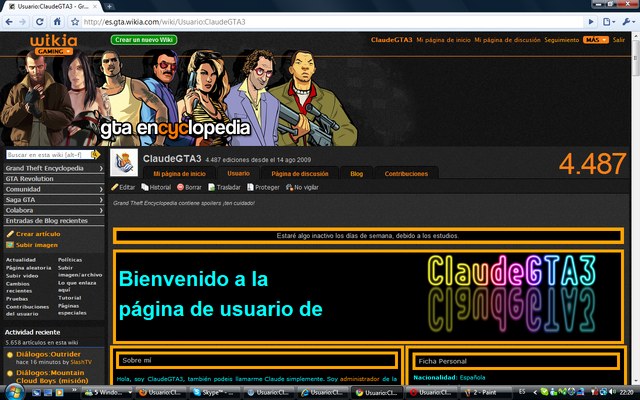Open the Gaming dropdown under Wikia logo
The height and width of the screenshot is (400, 640).
(x=53, y=51)
